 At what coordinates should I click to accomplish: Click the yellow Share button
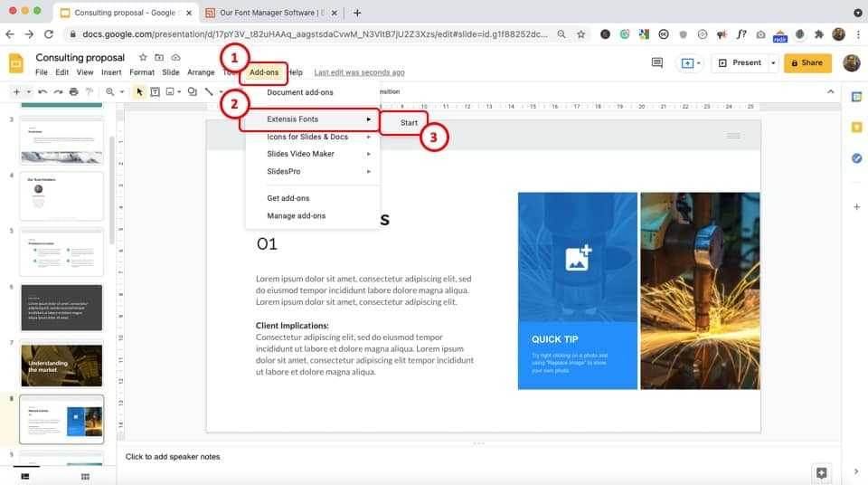point(807,62)
